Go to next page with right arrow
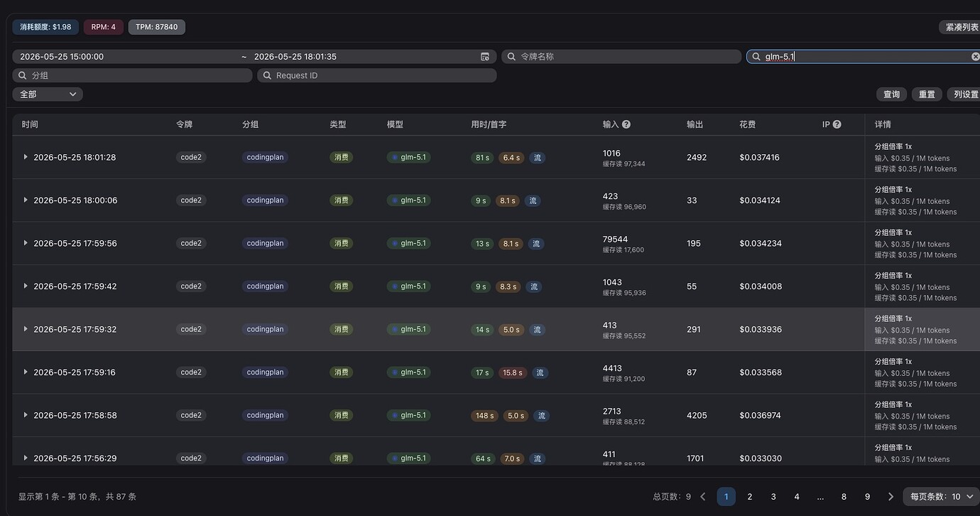980x516 pixels. pos(891,497)
